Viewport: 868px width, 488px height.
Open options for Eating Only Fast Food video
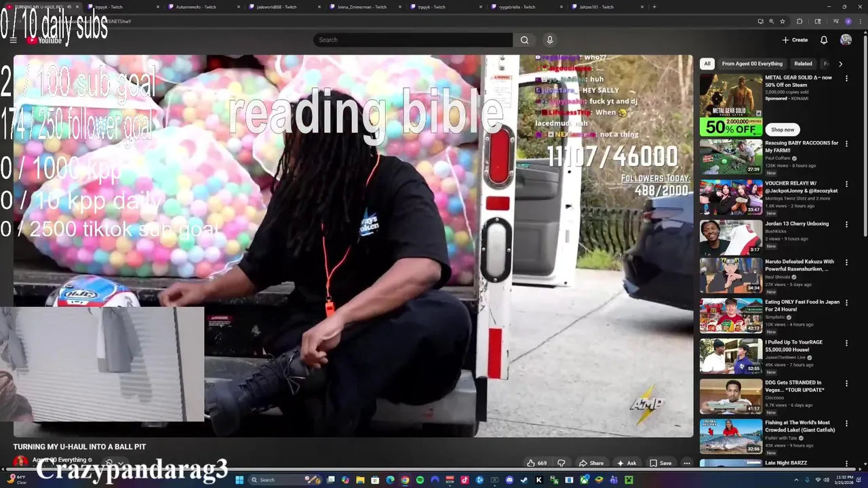pyautogui.click(x=846, y=303)
